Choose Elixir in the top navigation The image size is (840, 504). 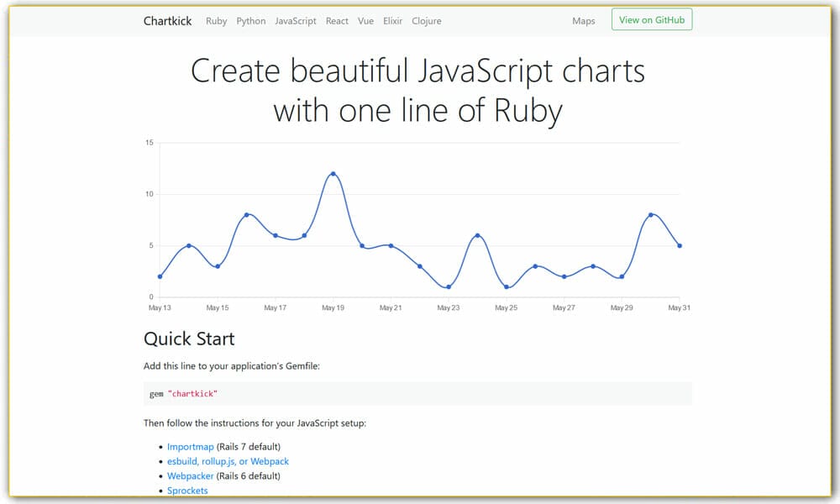click(x=393, y=21)
